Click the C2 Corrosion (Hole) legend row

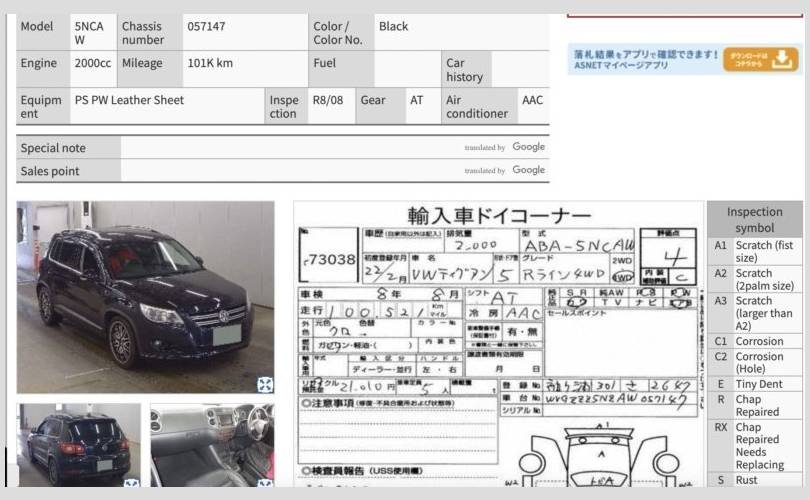755,363
